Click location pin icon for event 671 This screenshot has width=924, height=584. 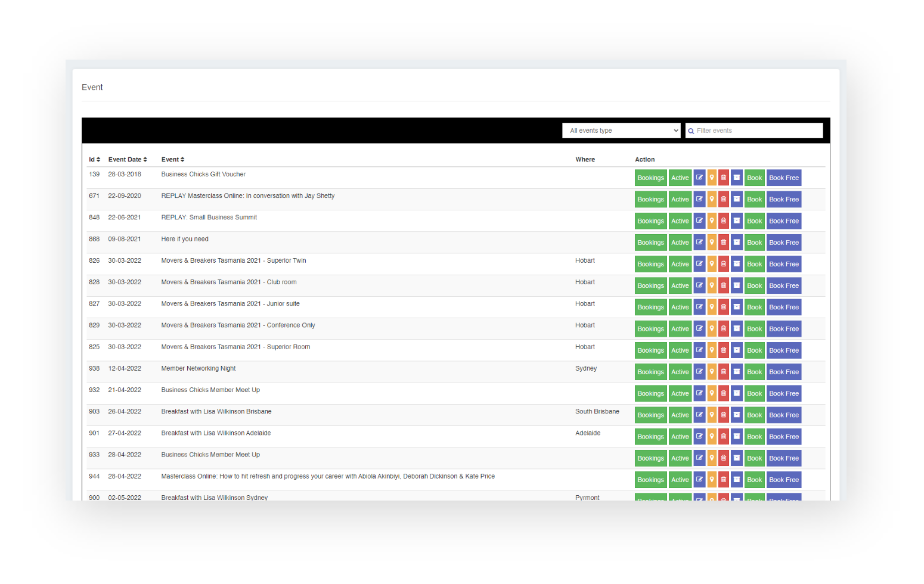[x=712, y=199]
